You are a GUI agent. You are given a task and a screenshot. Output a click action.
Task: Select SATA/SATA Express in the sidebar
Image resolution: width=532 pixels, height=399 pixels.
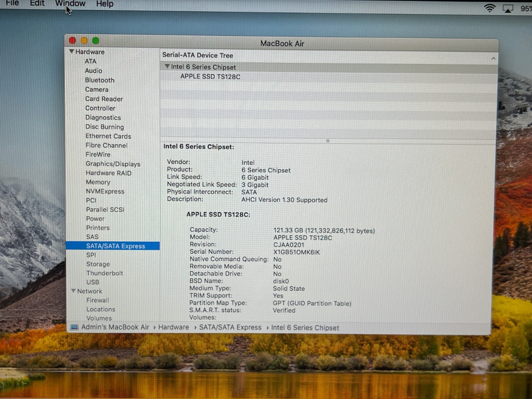tap(113, 246)
